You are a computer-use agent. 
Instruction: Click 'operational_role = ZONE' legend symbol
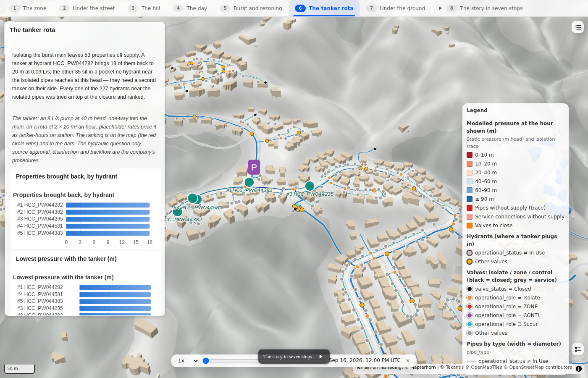click(470, 307)
